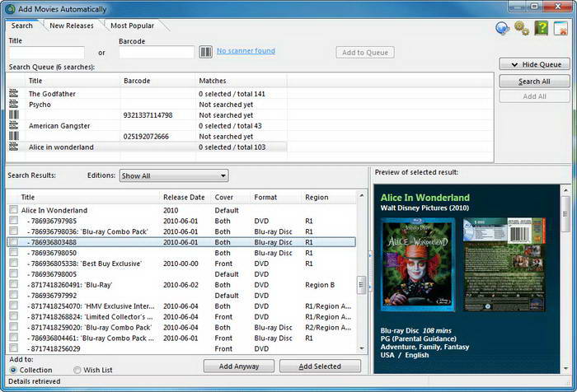The image size is (577, 392).
Task: Click the app icon in the title bar
Action: coord(10,9)
